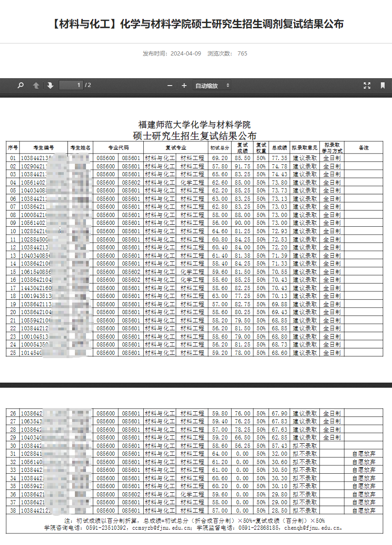
Task: Click 全日制 in row 01
Action: coord(332,158)
